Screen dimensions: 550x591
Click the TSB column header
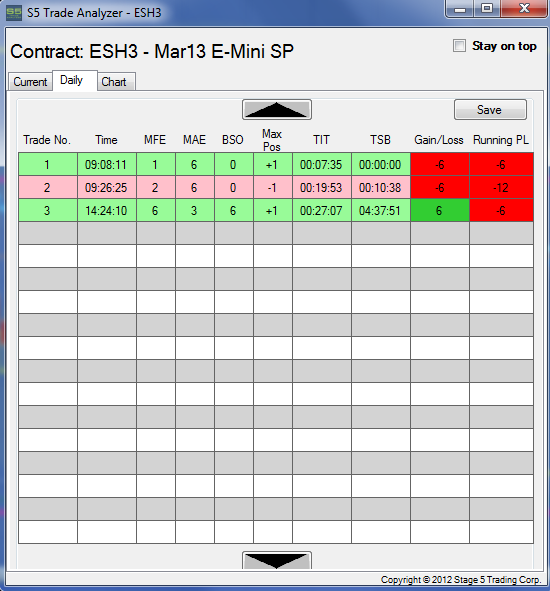[x=380, y=140]
